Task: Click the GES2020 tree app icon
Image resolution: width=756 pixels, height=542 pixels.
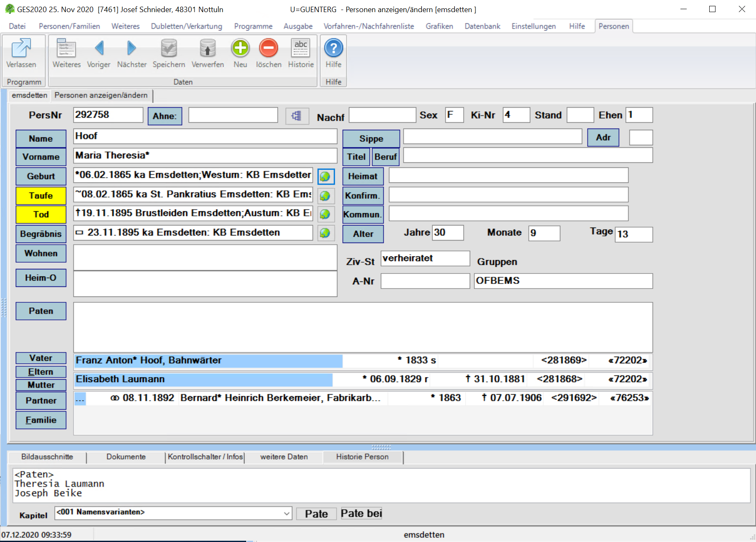Action: [x=10, y=9]
